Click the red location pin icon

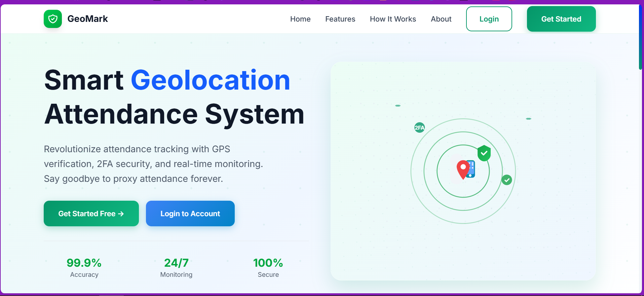pos(463,169)
